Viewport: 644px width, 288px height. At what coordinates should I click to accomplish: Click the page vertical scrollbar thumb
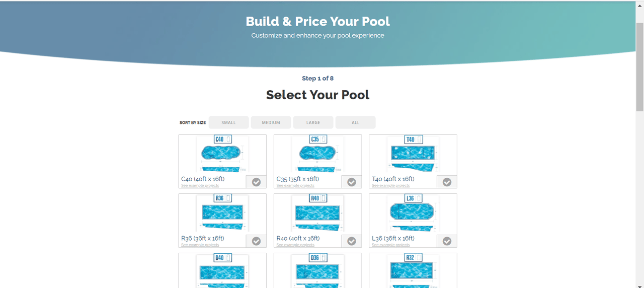pos(639,65)
